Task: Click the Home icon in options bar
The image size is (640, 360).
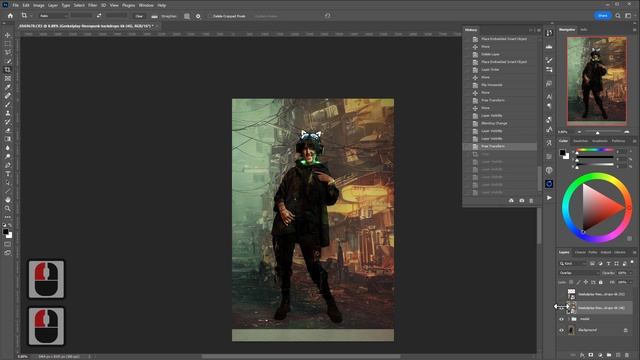Action: point(10,16)
